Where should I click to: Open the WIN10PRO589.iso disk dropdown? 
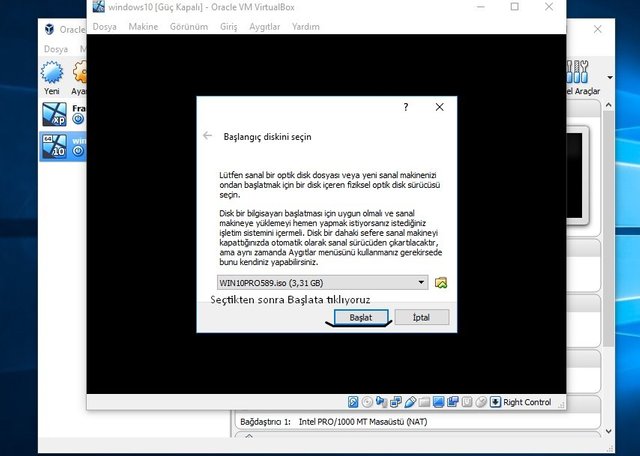322,282
